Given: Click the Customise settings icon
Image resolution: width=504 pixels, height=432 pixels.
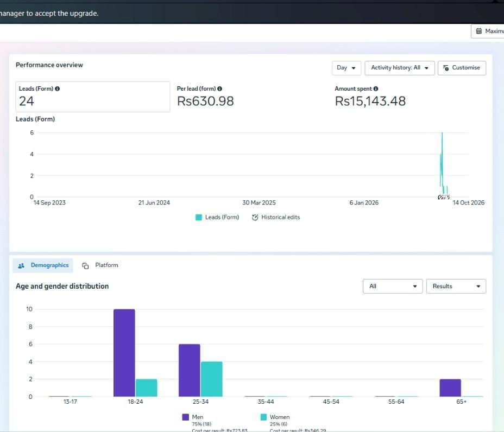Looking at the screenshot, I should click(x=446, y=68).
